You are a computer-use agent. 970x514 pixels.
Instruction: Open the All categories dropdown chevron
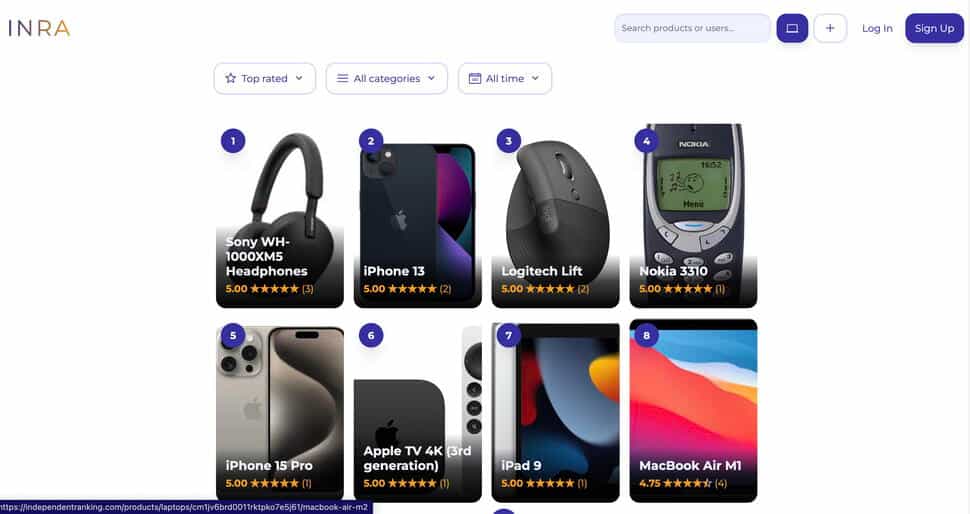click(431, 79)
